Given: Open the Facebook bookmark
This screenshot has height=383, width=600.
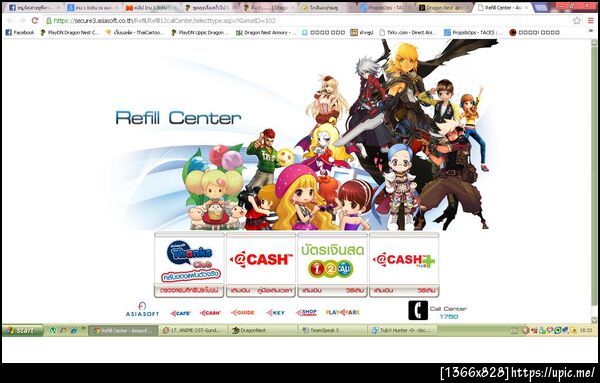Looking at the screenshot, I should 20,33.
